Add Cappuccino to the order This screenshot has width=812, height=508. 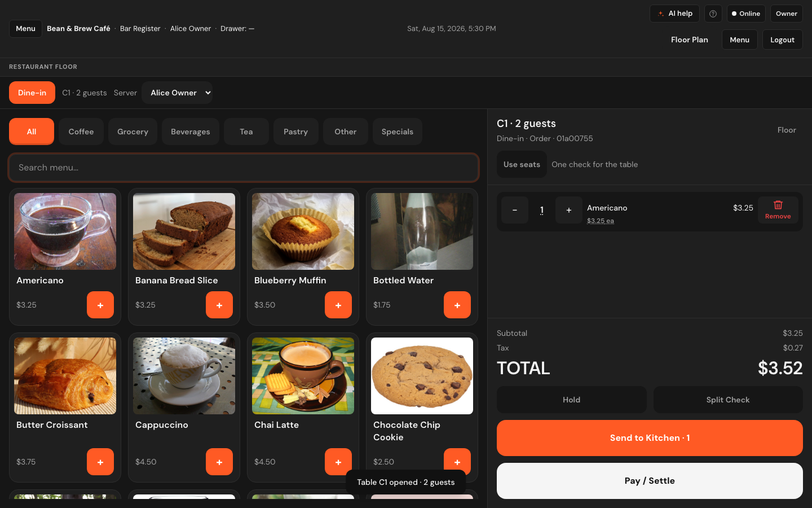219,462
